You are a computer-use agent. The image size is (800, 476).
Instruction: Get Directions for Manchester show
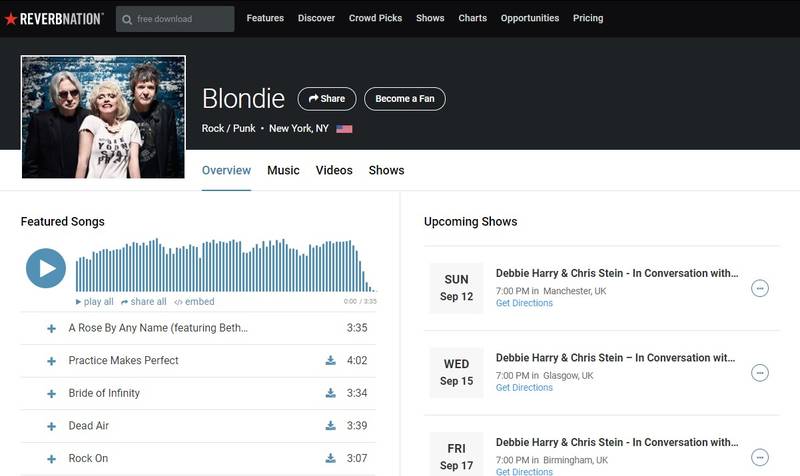pyautogui.click(x=524, y=303)
